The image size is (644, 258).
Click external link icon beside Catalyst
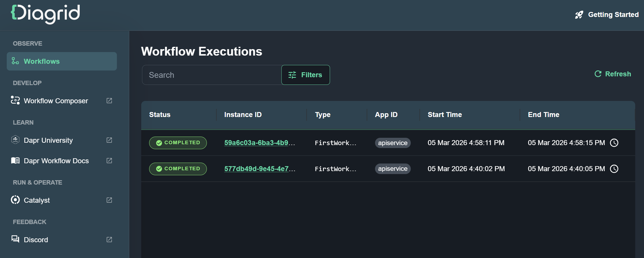pyautogui.click(x=109, y=200)
